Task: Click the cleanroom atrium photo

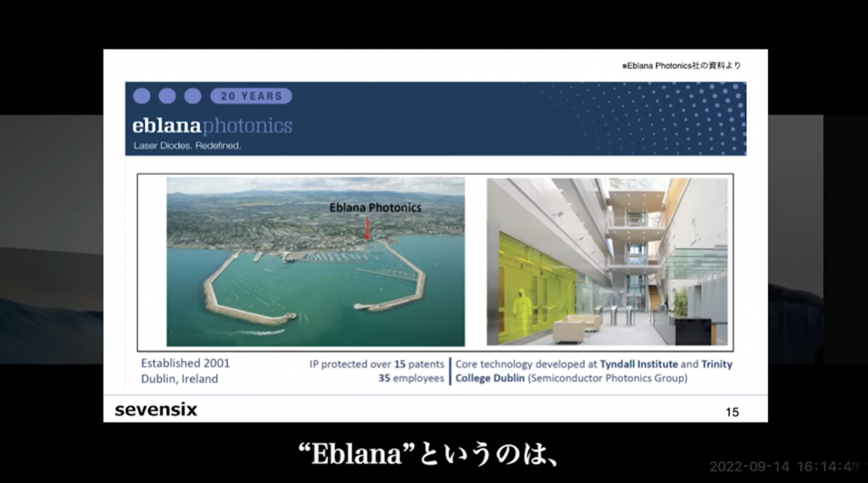Action: pyautogui.click(x=607, y=262)
